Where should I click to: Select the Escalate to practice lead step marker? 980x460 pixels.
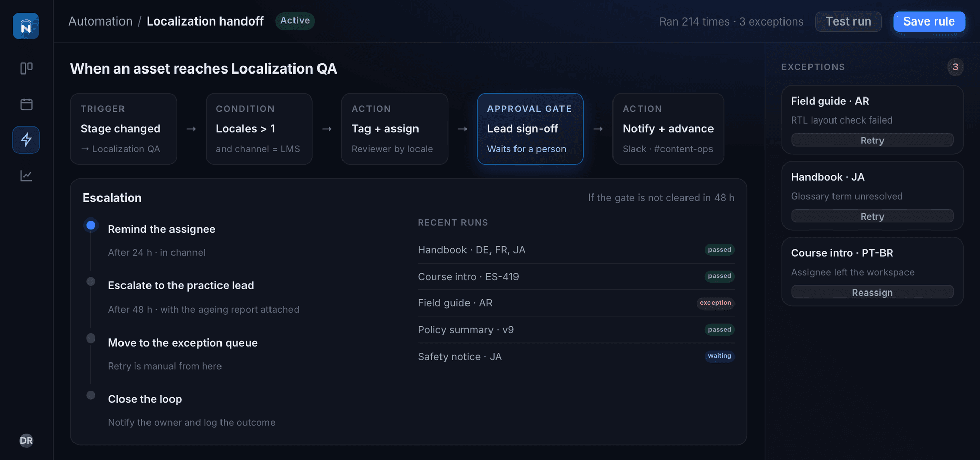91,282
